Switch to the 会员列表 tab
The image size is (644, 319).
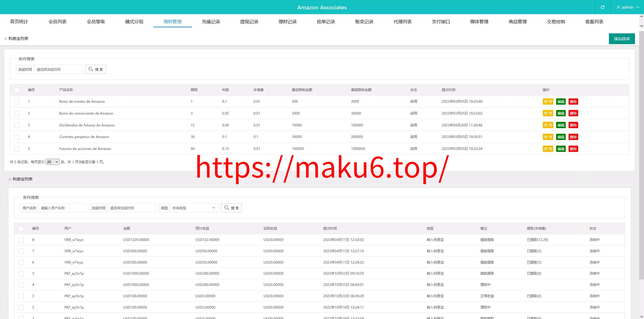click(57, 21)
